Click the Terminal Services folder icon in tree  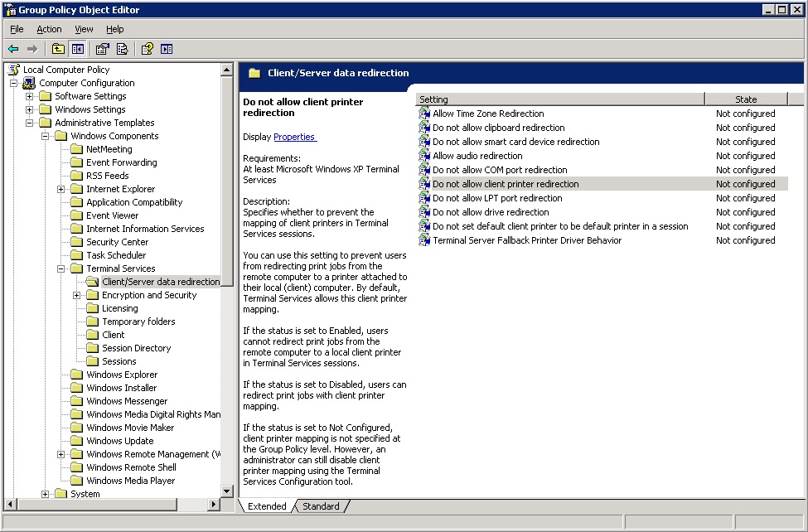pos(77,268)
